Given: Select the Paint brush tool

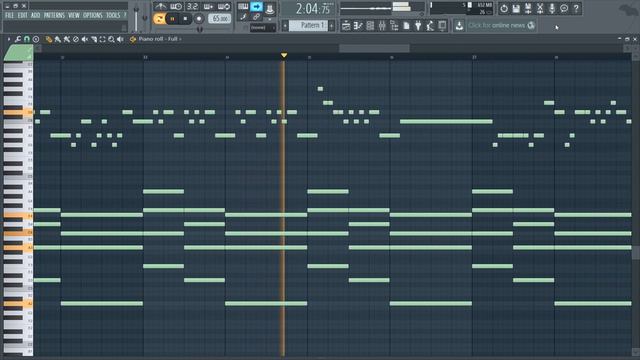Looking at the screenshot, I should pos(58,39).
